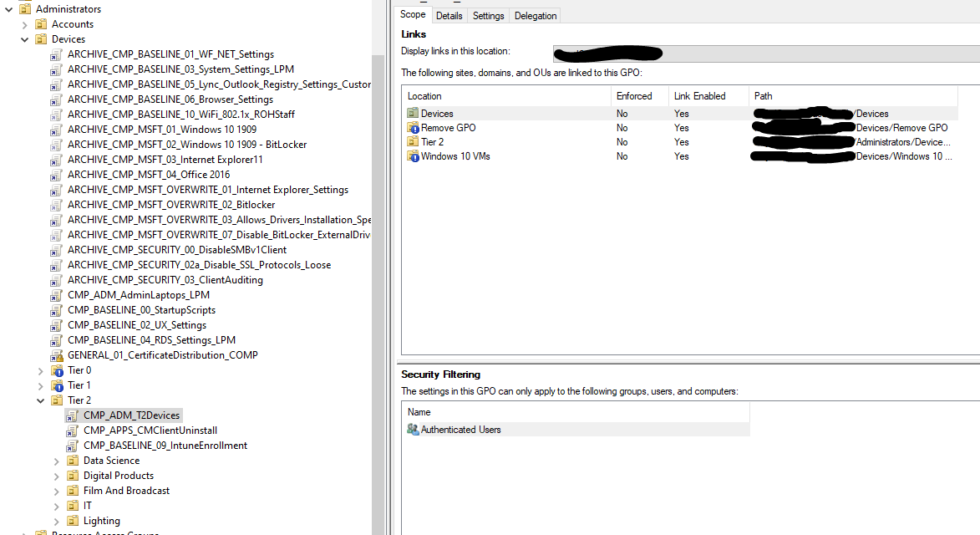
Task: Select ARCHIVE_CMP_MSFT_OVERWRITE_02_Bitlocker GPO
Action: click(171, 205)
